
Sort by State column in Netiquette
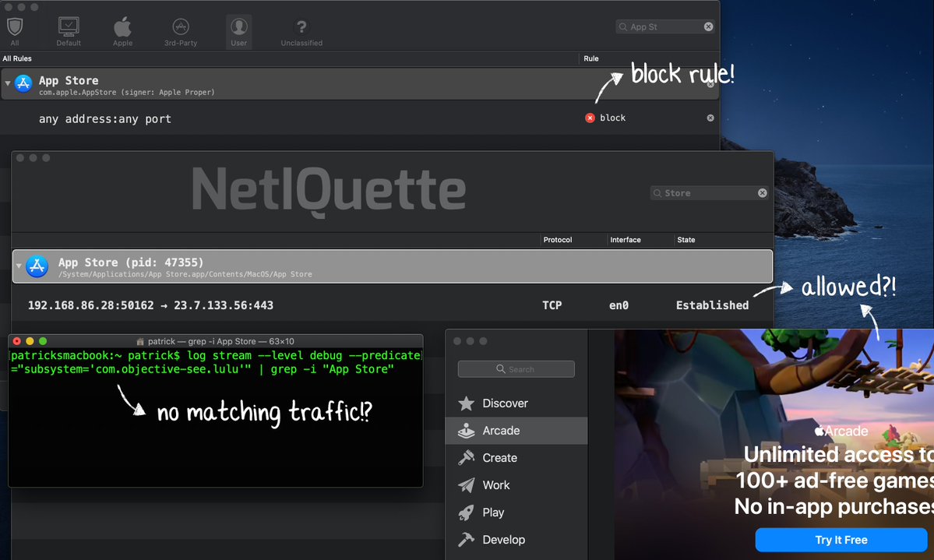tap(686, 239)
